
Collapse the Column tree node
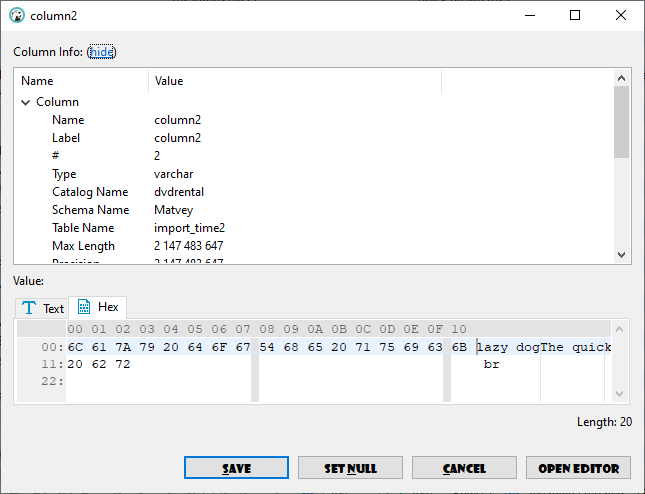click(x=26, y=102)
